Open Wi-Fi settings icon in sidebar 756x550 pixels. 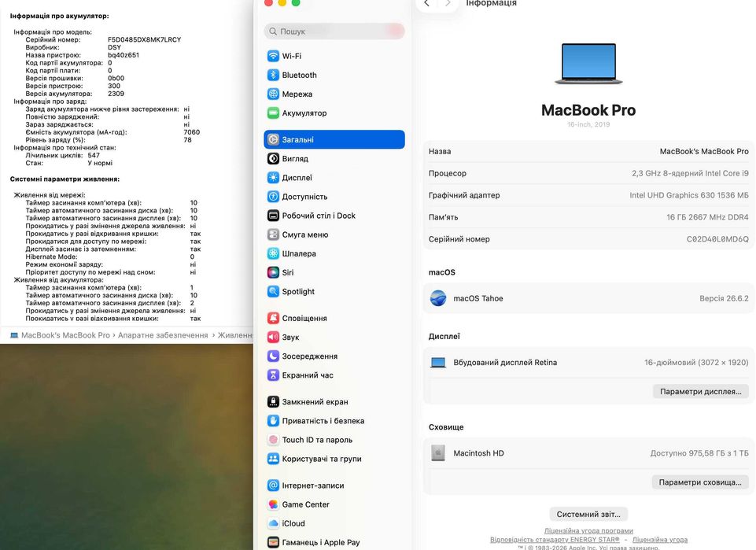click(273, 56)
